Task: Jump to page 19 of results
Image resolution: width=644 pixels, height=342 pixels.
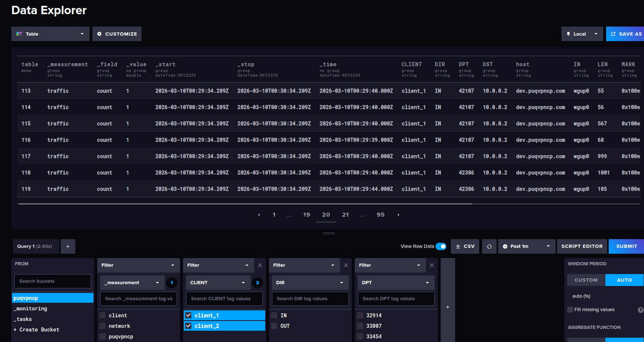Action: [x=307, y=215]
